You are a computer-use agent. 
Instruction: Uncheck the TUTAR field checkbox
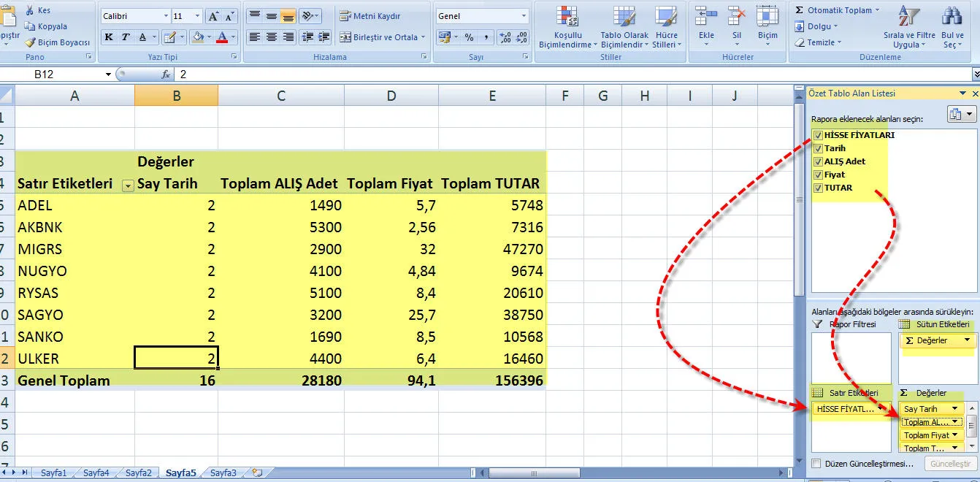point(818,188)
